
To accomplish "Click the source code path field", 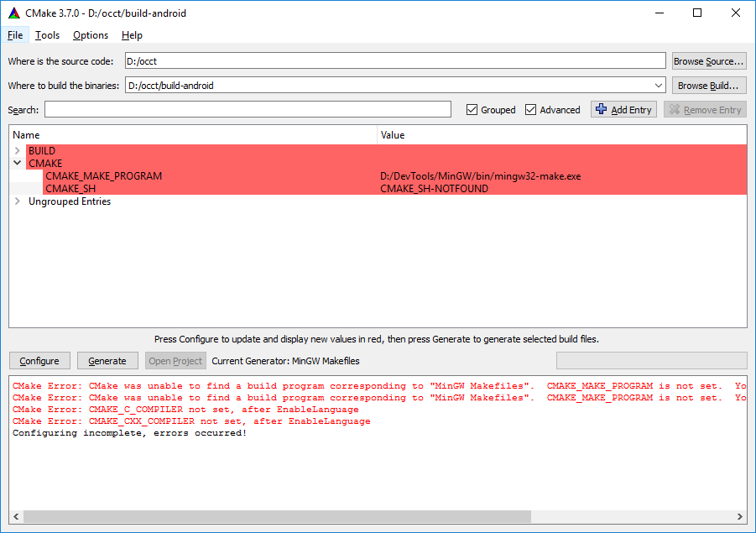I will coord(395,61).
